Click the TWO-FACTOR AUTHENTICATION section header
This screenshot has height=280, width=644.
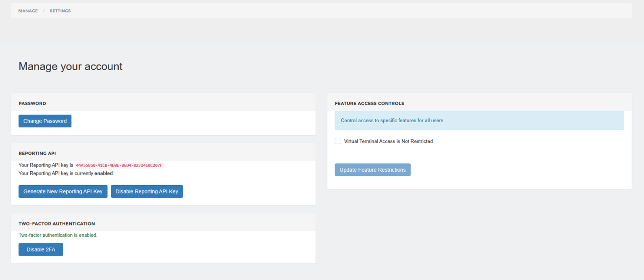pos(57,223)
